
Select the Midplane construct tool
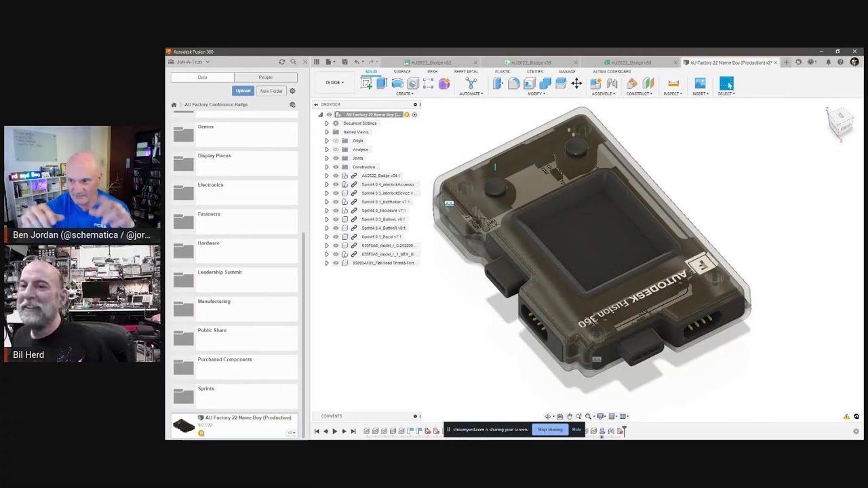point(648,83)
